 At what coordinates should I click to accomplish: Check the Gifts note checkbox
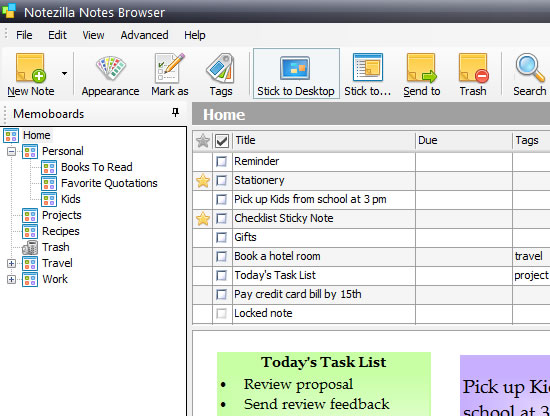tap(221, 237)
